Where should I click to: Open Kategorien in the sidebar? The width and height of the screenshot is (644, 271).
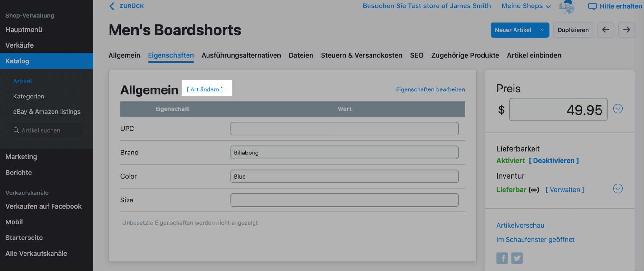pyautogui.click(x=29, y=97)
